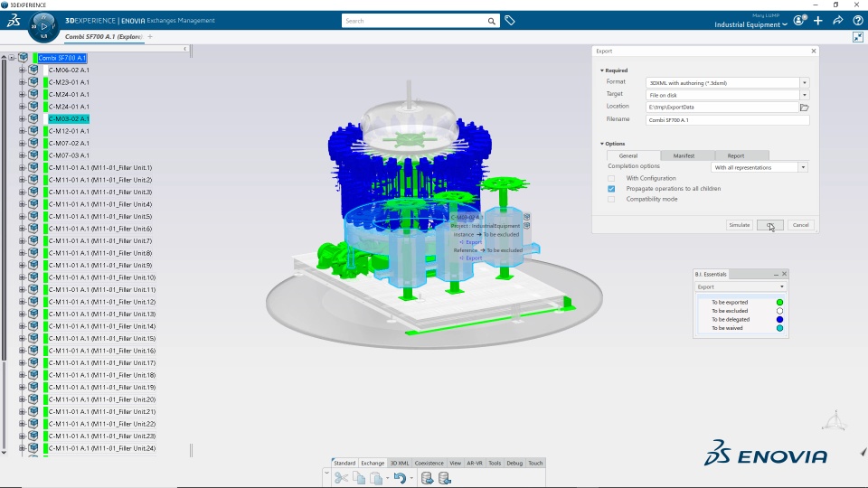Minimize the B.I. Essentials panel
This screenshot has height=488, width=868.
tap(776, 274)
